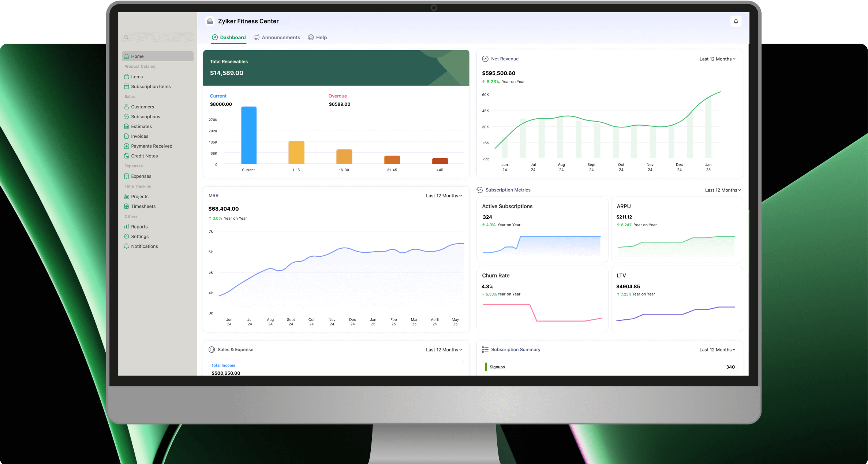This screenshot has height=464, width=868.
Task: Open Home via the house icon
Action: [127, 56]
